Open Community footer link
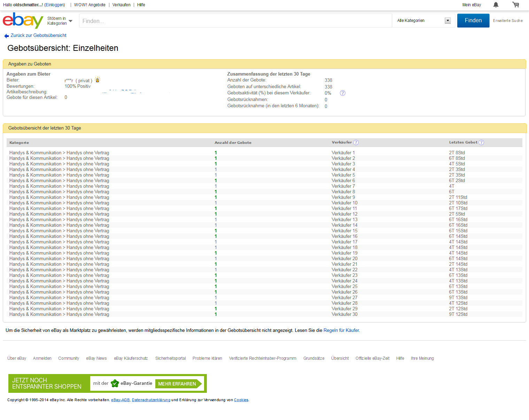Screen dimensions: 529x420 point(69,358)
